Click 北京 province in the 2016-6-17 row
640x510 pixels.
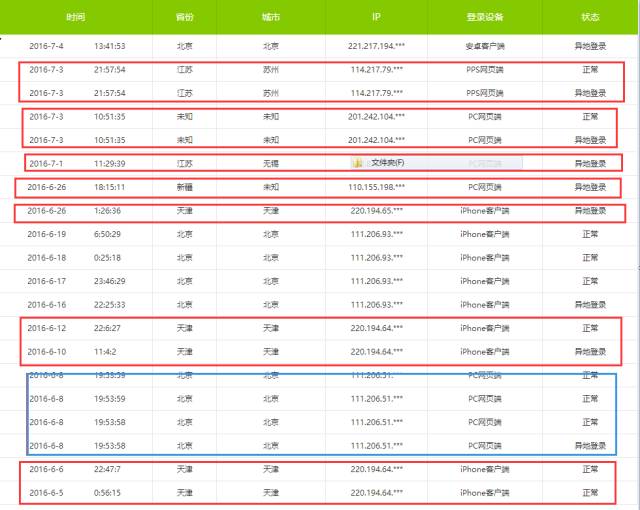pyautogui.click(x=184, y=281)
